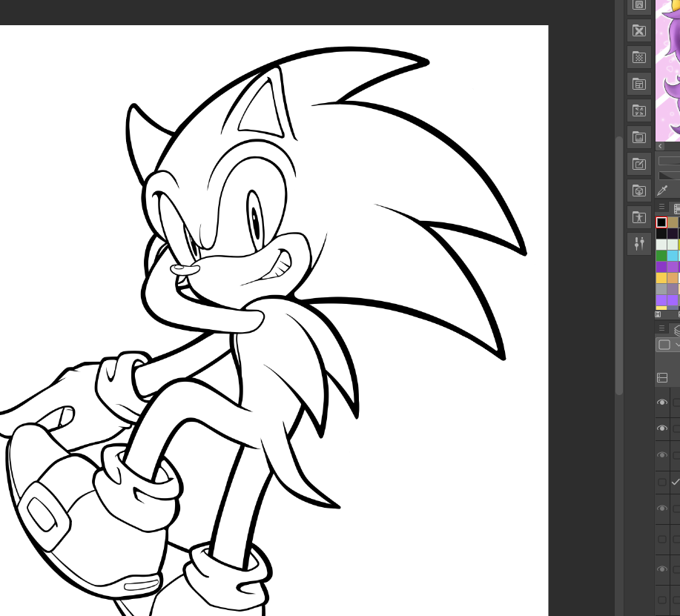Open the dotted tone pattern material folder

point(638,57)
